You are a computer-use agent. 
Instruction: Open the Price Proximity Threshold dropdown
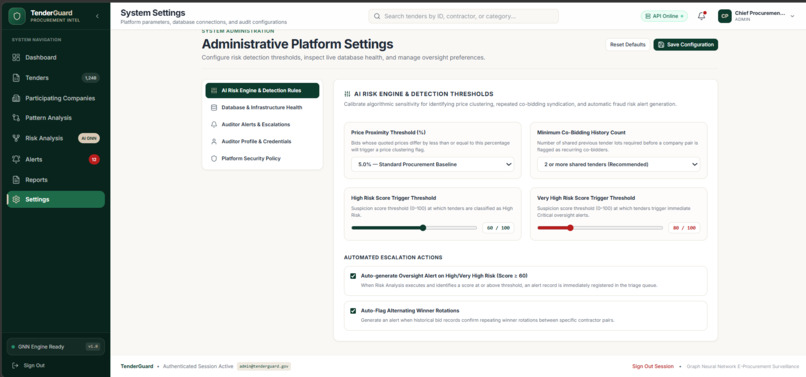(433, 165)
